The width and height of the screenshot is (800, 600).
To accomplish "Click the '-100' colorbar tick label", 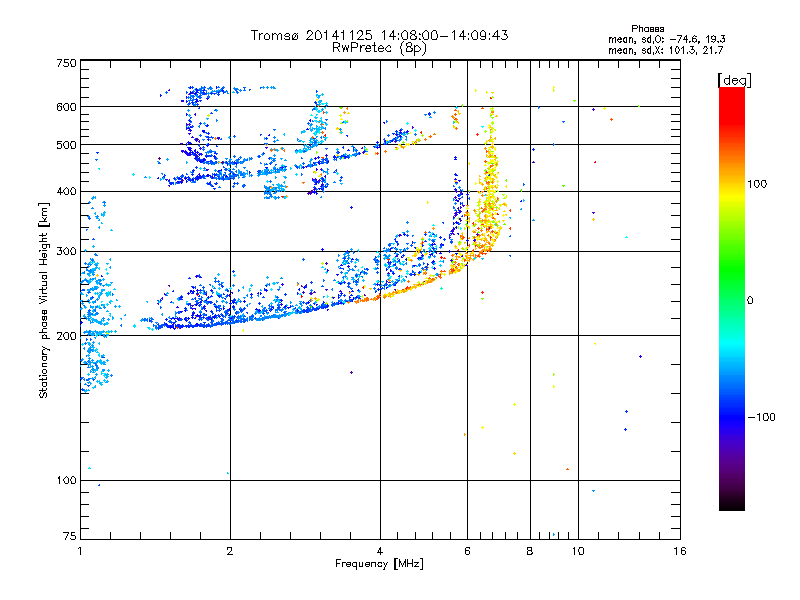I will [x=761, y=417].
